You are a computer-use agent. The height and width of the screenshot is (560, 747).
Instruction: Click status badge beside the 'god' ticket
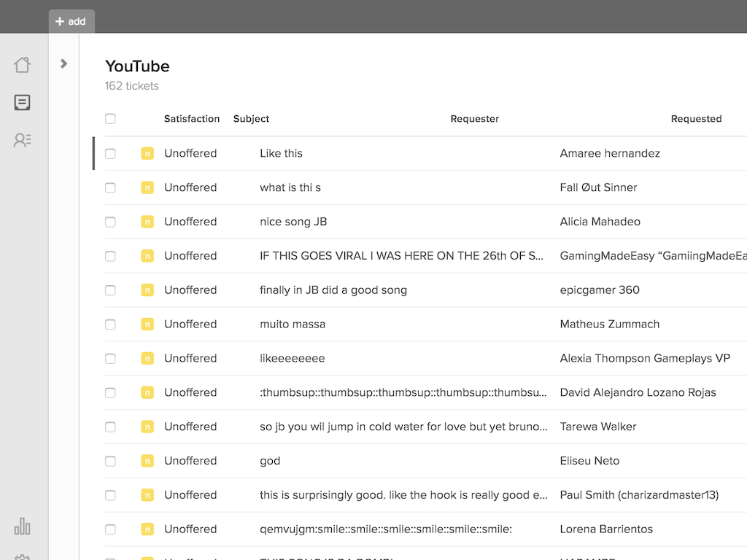(x=147, y=461)
